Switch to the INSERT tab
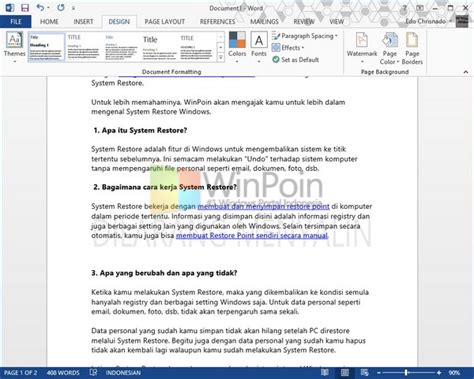Screen dimensions: 474x379 point(83,22)
